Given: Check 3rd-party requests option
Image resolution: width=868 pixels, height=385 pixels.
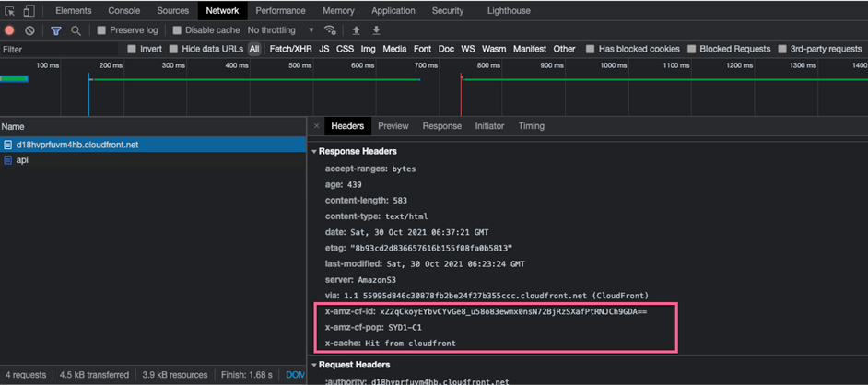Looking at the screenshot, I should point(782,49).
